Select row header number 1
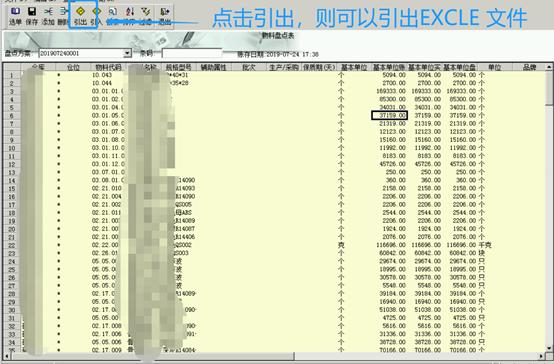The width and height of the screenshot is (554, 364). [12, 75]
